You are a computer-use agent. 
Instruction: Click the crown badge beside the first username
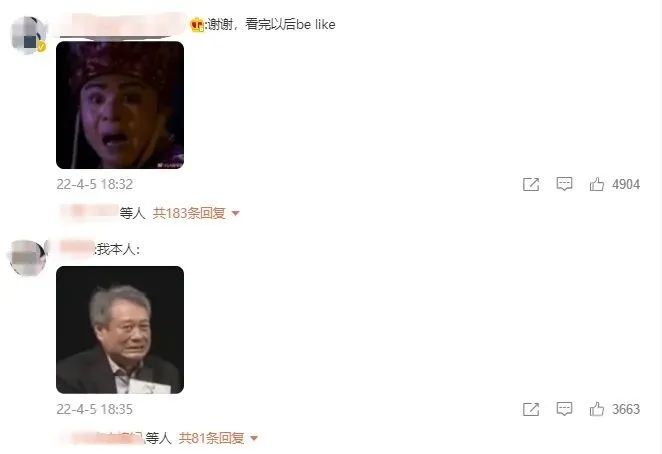197,25
